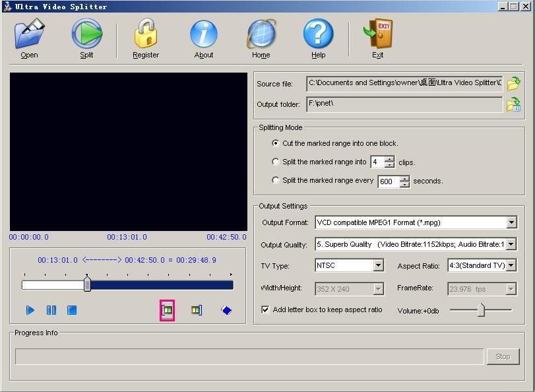Image resolution: width=535 pixels, height=392 pixels.
Task: Decrease the seconds interval spinner
Action: tap(404, 184)
